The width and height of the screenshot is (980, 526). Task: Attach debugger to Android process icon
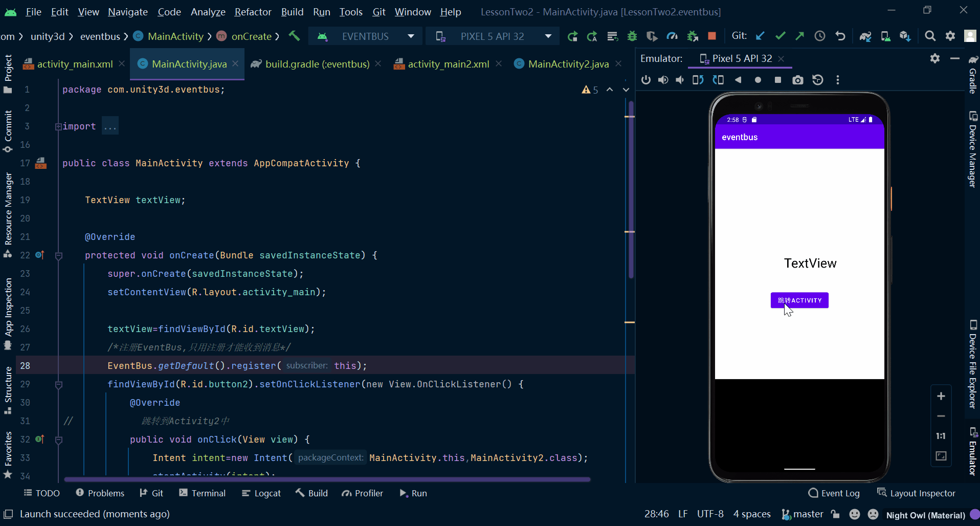point(693,36)
